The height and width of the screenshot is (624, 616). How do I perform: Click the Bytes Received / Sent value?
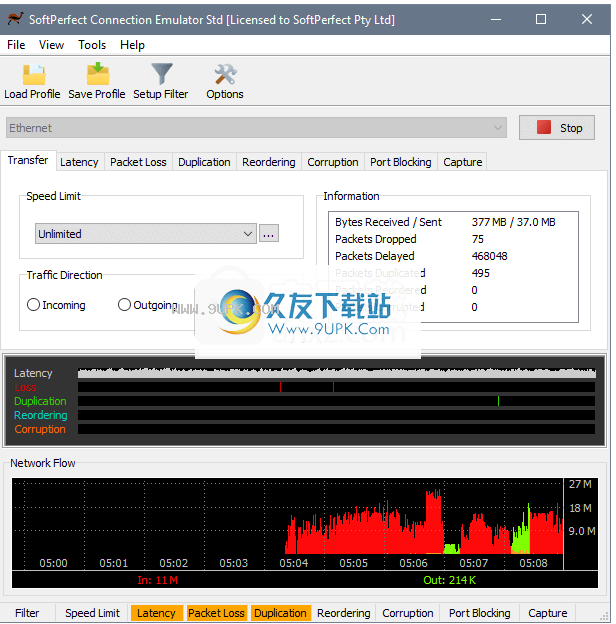(x=513, y=222)
